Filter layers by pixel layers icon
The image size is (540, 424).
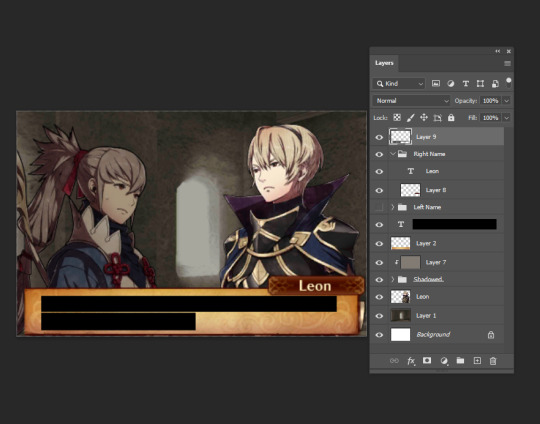coord(436,83)
